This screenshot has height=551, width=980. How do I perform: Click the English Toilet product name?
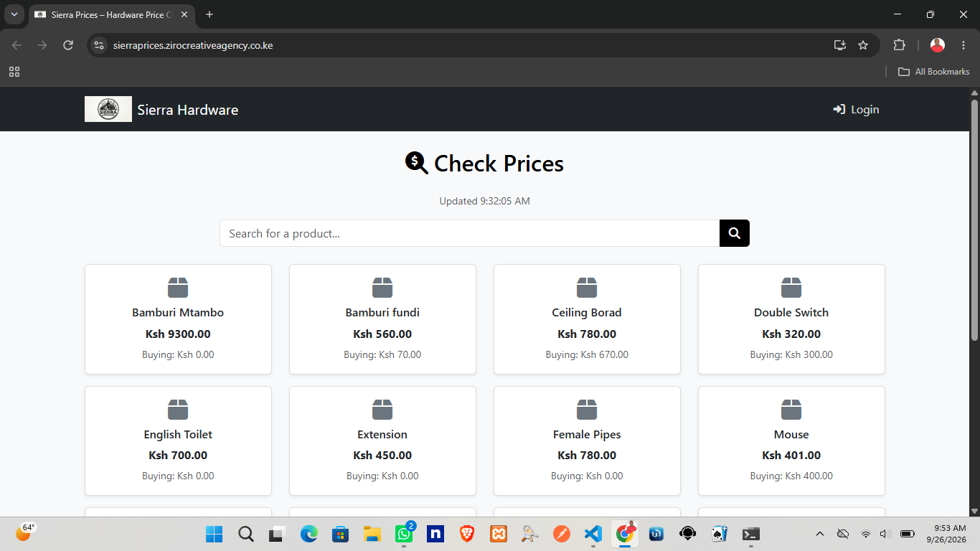pyautogui.click(x=178, y=434)
